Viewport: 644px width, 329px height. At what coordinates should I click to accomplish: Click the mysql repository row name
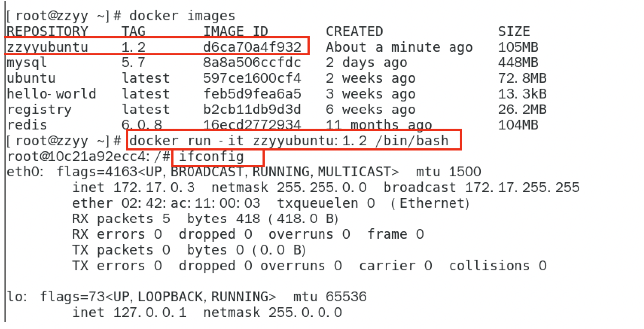(x=27, y=63)
